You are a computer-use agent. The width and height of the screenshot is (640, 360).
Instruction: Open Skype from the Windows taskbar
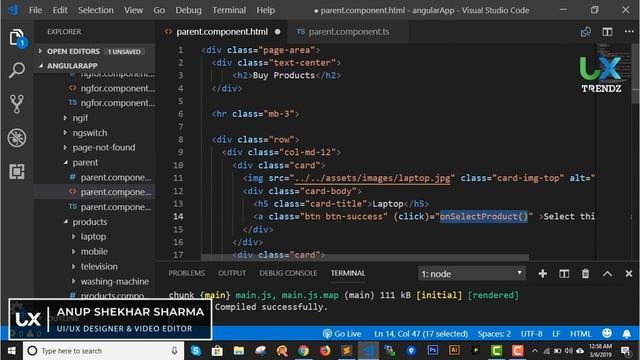pos(196,351)
